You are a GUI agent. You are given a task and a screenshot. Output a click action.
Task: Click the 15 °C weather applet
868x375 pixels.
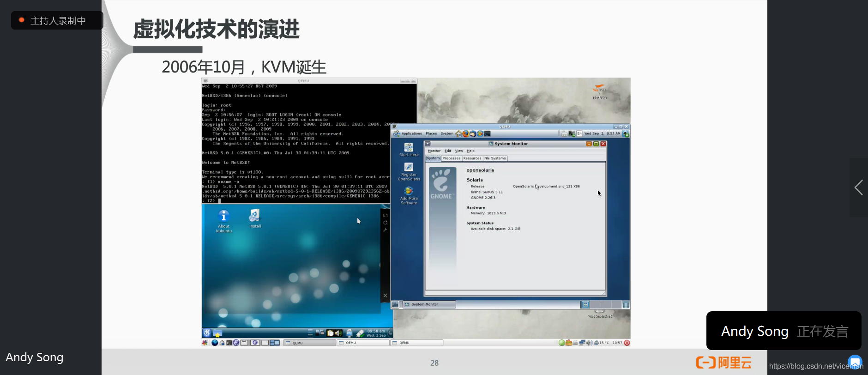(x=602, y=343)
